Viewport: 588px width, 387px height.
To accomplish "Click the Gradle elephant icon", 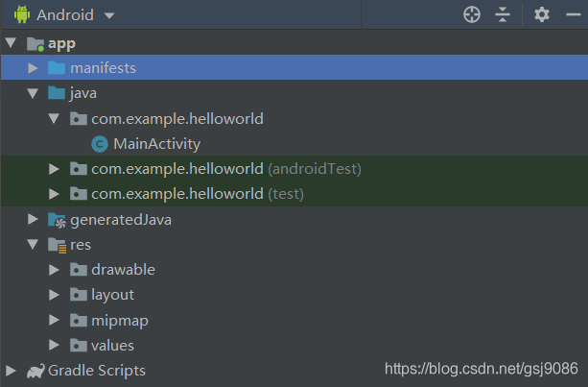I will (35, 372).
